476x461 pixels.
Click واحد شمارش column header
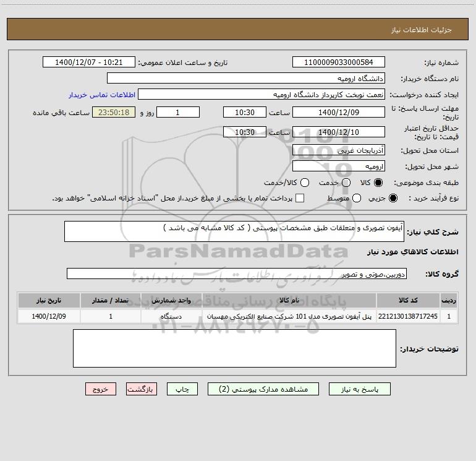[x=171, y=300]
